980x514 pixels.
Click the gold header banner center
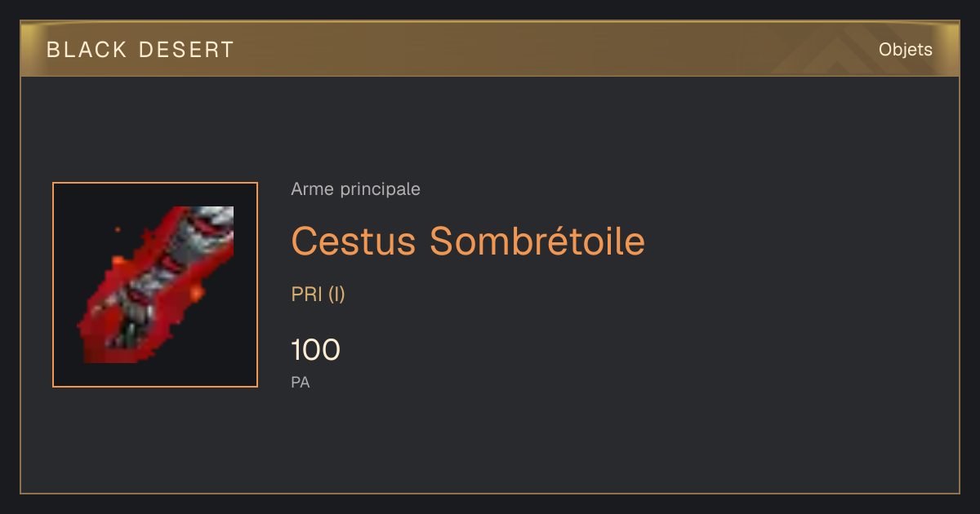[490, 49]
